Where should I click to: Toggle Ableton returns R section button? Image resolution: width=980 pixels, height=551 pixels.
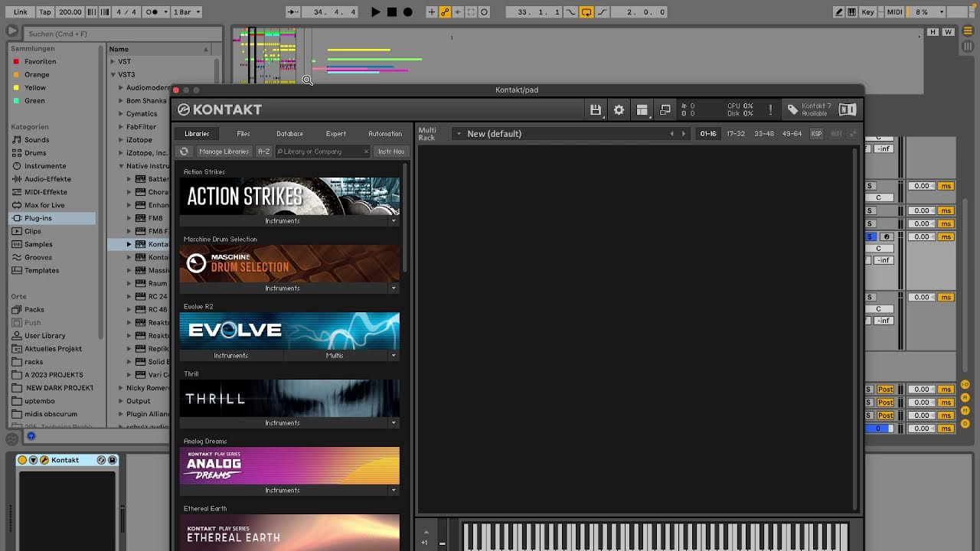point(965,397)
